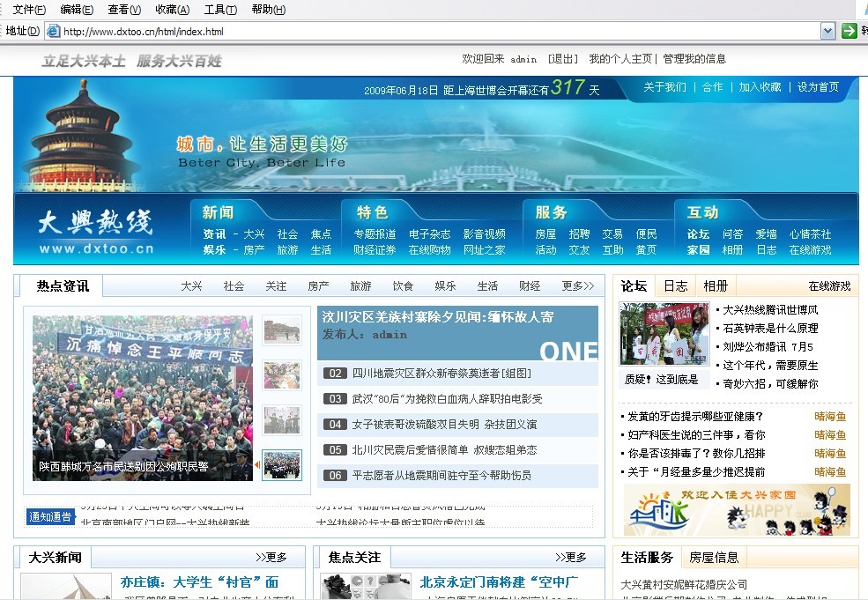Open 黄页 under 服务
Image resolution: width=868 pixels, height=600 pixels.
(x=646, y=250)
